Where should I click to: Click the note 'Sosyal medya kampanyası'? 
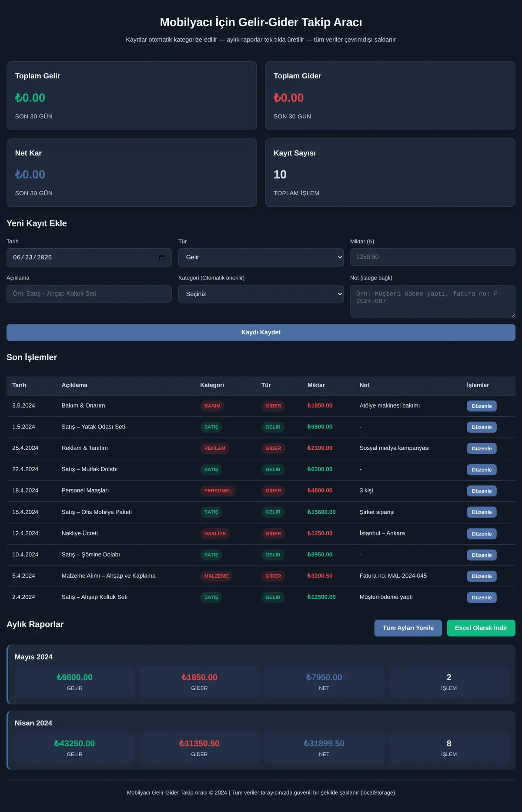[395, 448]
